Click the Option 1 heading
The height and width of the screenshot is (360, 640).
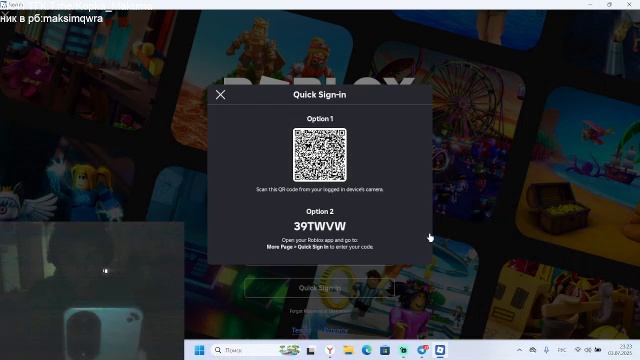(320, 119)
